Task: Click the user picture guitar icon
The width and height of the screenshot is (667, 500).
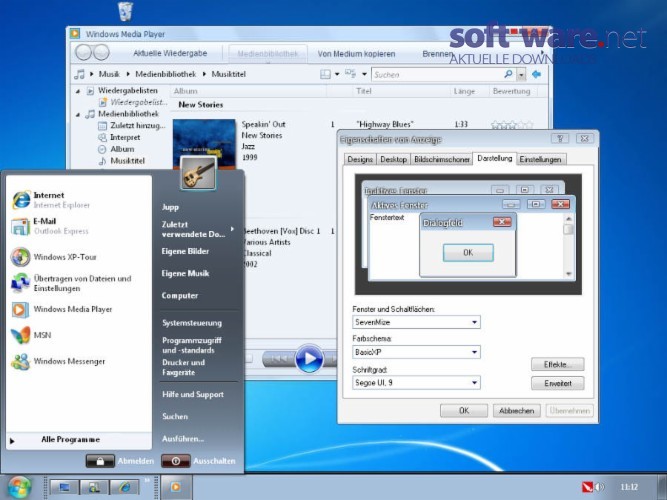Action: click(198, 173)
